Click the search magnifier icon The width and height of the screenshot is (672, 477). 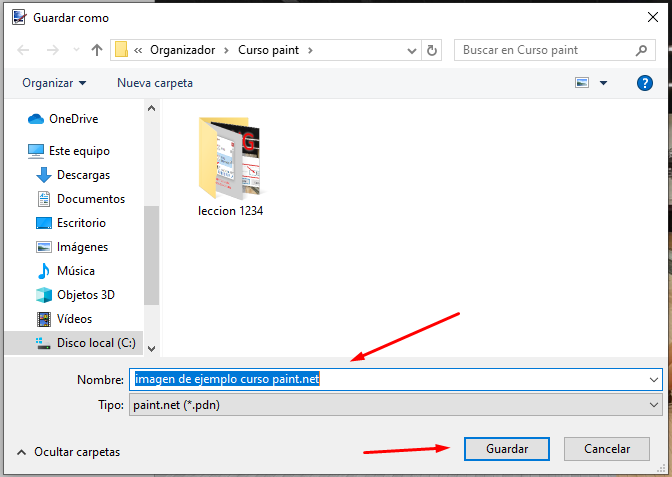[x=642, y=50]
